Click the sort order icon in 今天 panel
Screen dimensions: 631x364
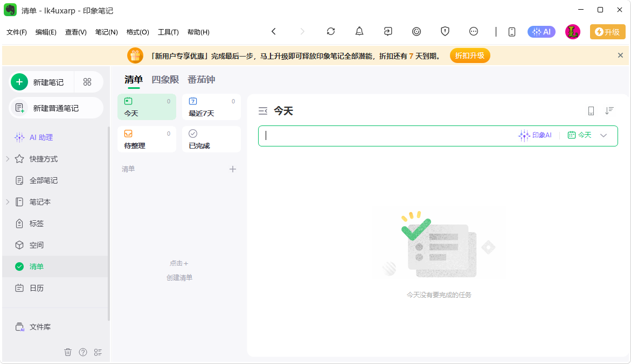pos(609,110)
